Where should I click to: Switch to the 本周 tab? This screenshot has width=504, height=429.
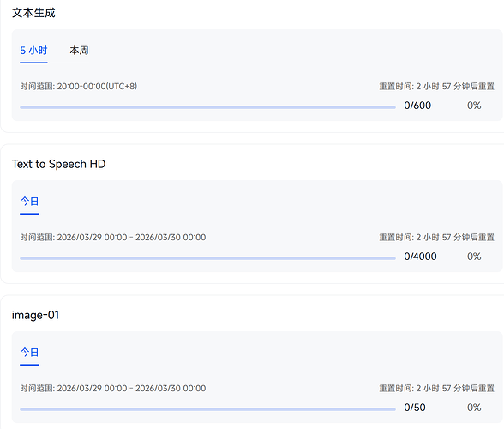pyautogui.click(x=79, y=51)
